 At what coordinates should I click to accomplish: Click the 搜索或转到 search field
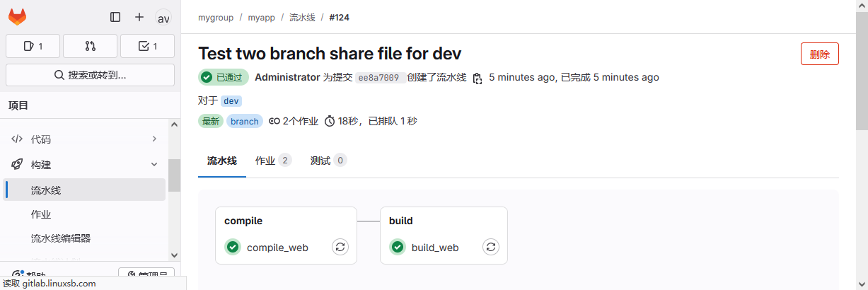point(90,75)
